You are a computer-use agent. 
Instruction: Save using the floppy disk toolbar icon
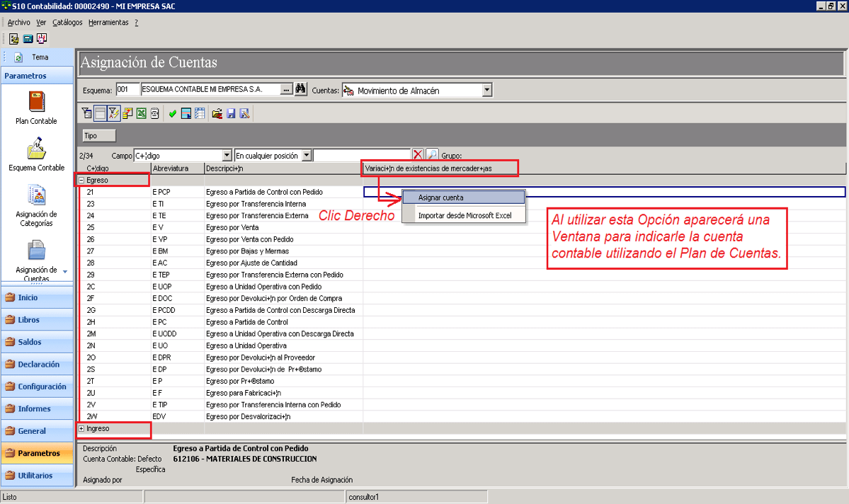(231, 113)
